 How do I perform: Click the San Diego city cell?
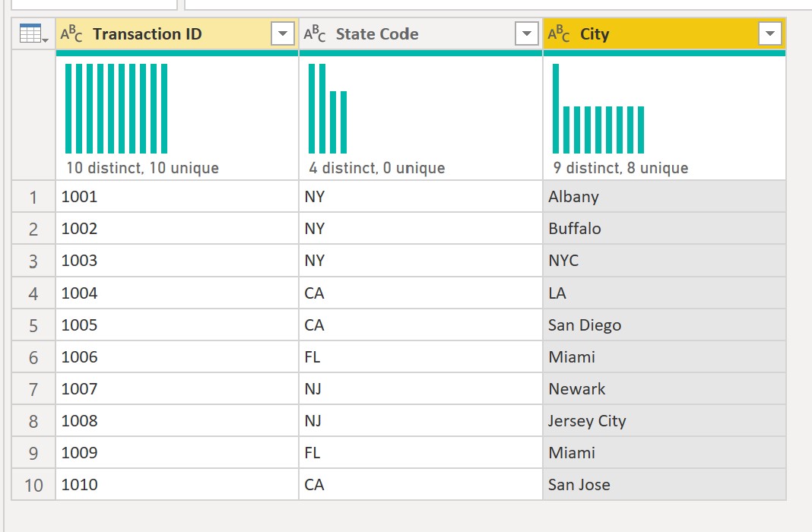665,325
